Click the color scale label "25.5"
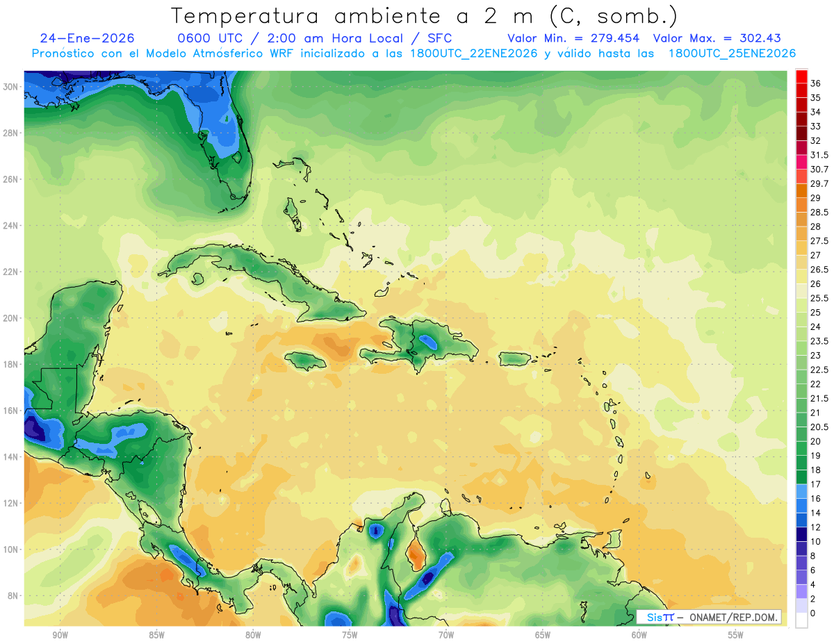834x644 pixels. 819,298
